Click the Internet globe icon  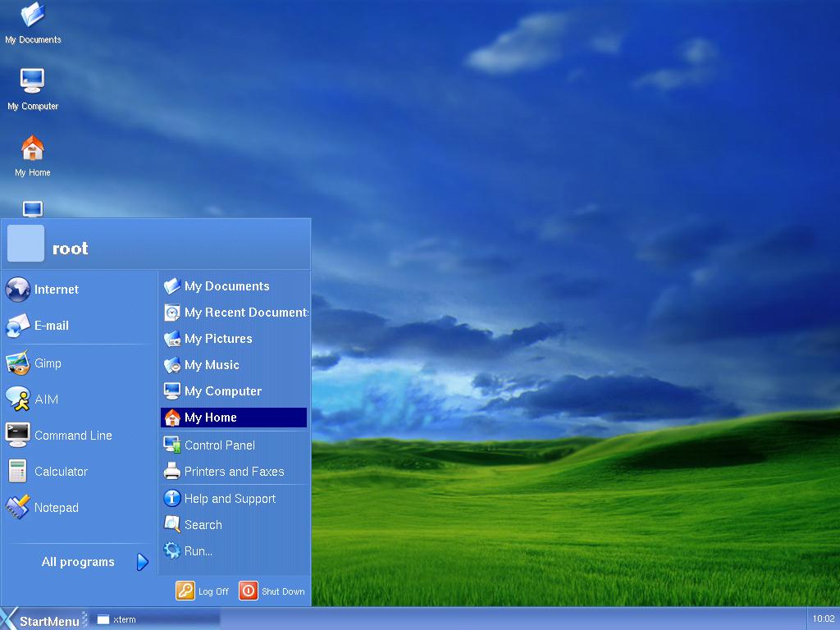pos(18,290)
